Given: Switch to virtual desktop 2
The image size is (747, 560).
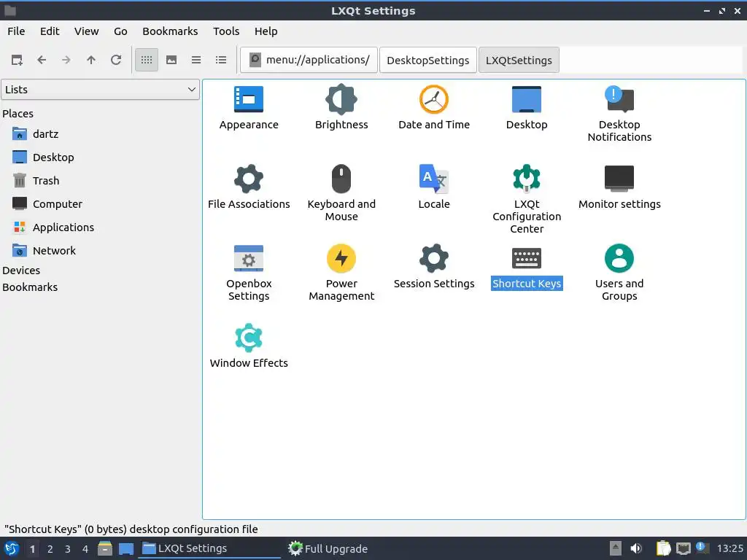Looking at the screenshot, I should pos(50,549).
